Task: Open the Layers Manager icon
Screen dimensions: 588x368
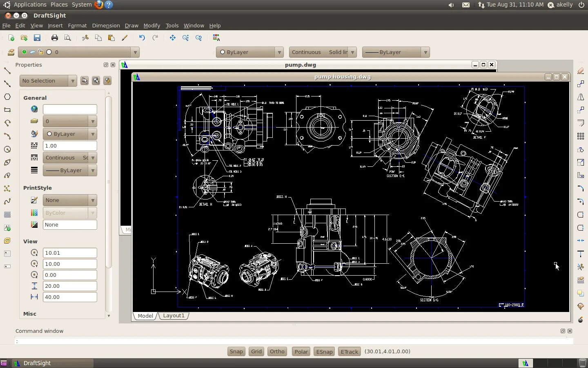Action: coord(11,52)
